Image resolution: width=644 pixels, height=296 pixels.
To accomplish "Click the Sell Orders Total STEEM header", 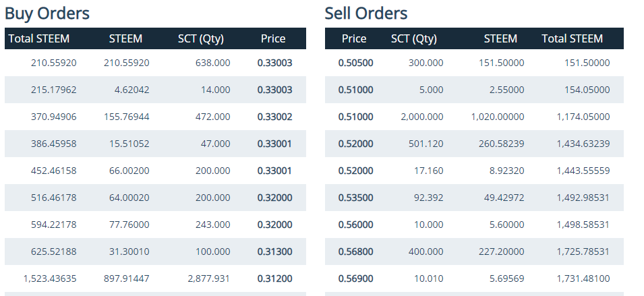I will pos(572,38).
